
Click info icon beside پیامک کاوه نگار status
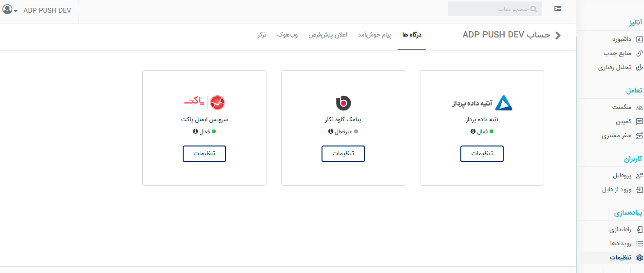[x=330, y=131]
